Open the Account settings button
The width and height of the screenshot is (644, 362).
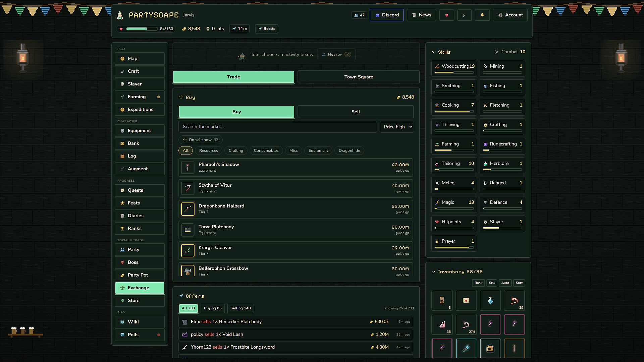coord(510,15)
